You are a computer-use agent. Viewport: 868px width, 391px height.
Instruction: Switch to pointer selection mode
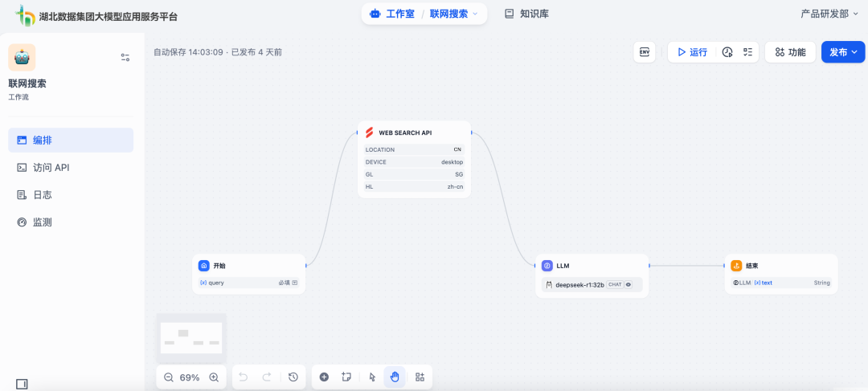(x=372, y=377)
